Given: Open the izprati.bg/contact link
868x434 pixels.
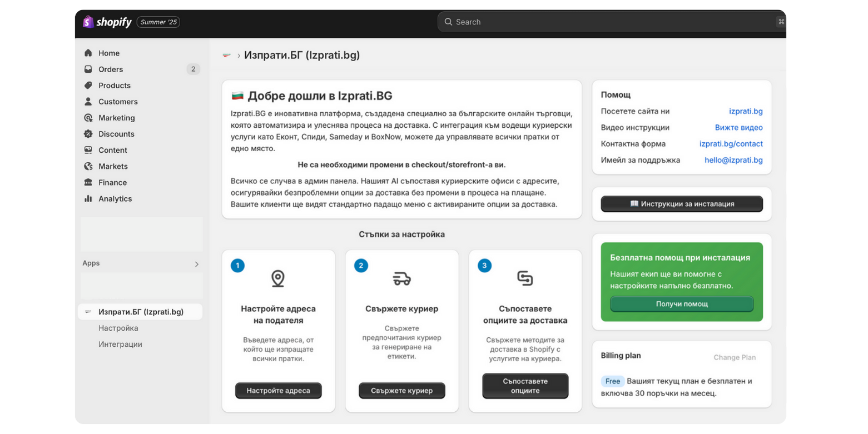Looking at the screenshot, I should click(x=731, y=143).
